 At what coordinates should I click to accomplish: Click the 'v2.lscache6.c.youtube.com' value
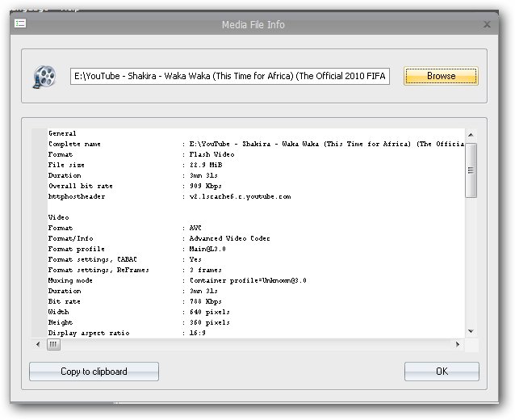[240, 196]
